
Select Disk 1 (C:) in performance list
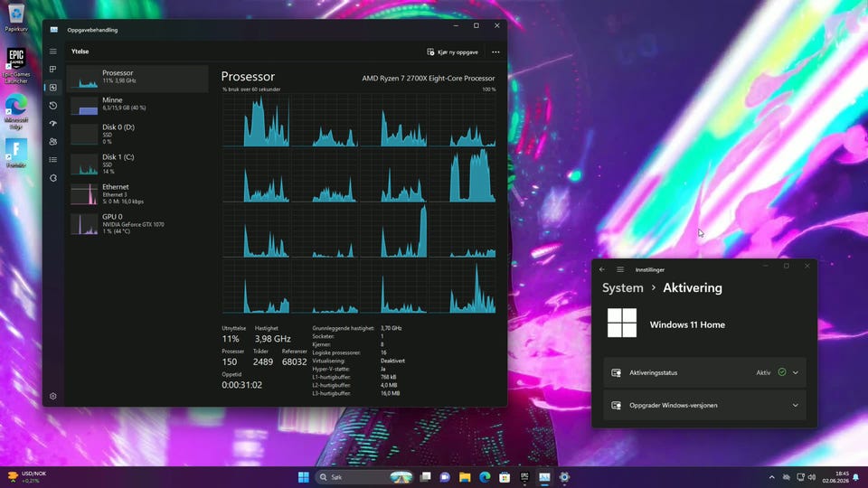(x=137, y=164)
